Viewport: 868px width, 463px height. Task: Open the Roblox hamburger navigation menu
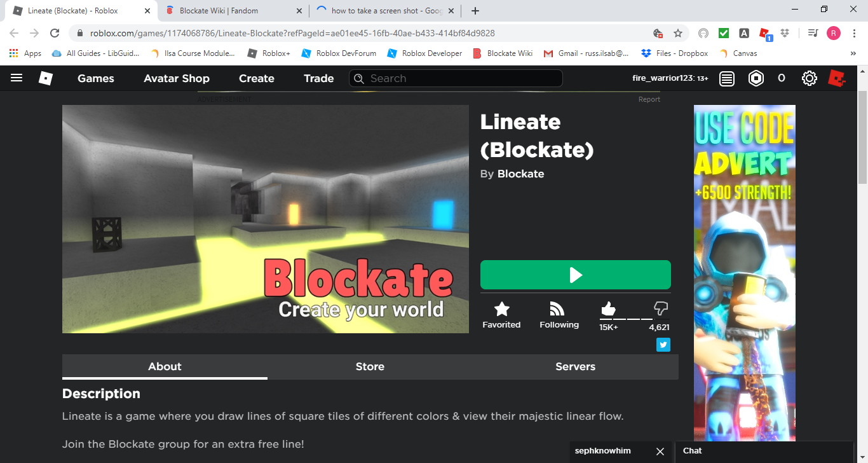tap(17, 78)
